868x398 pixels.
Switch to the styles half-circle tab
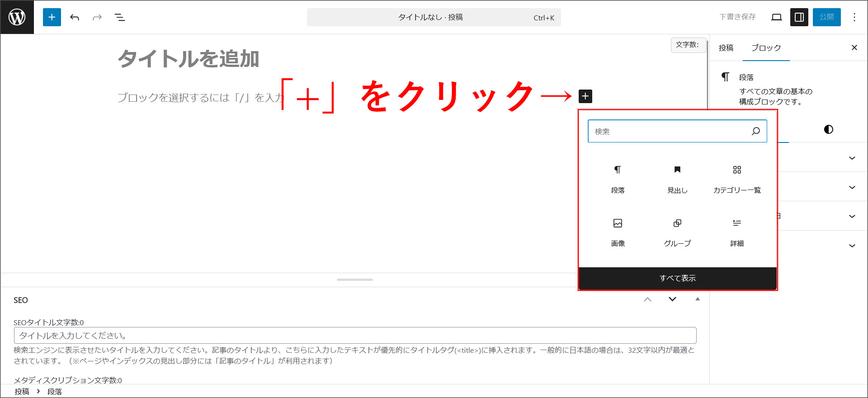(x=828, y=129)
